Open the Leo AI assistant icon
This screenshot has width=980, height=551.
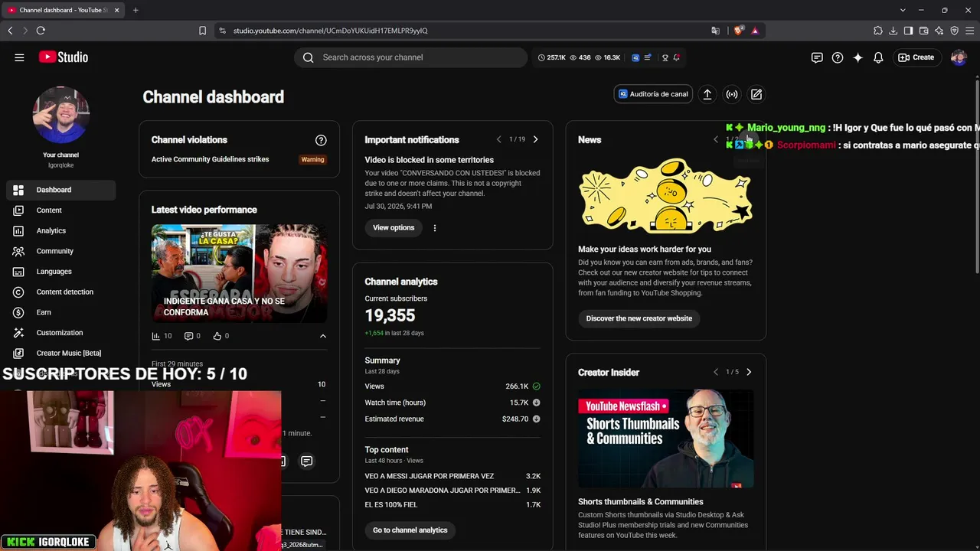(939, 31)
